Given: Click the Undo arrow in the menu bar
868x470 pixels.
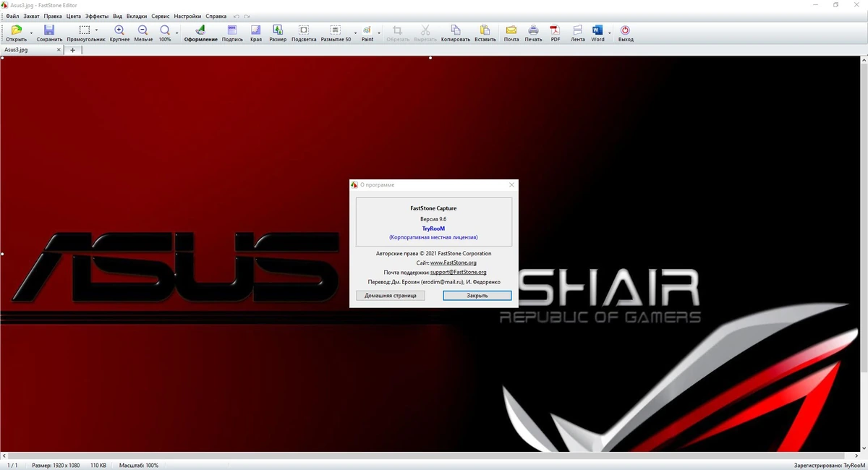Looking at the screenshot, I should point(236,16).
